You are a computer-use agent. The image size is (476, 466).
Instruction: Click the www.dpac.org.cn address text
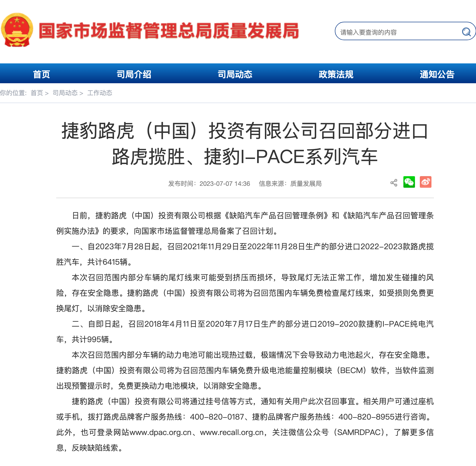160,432
